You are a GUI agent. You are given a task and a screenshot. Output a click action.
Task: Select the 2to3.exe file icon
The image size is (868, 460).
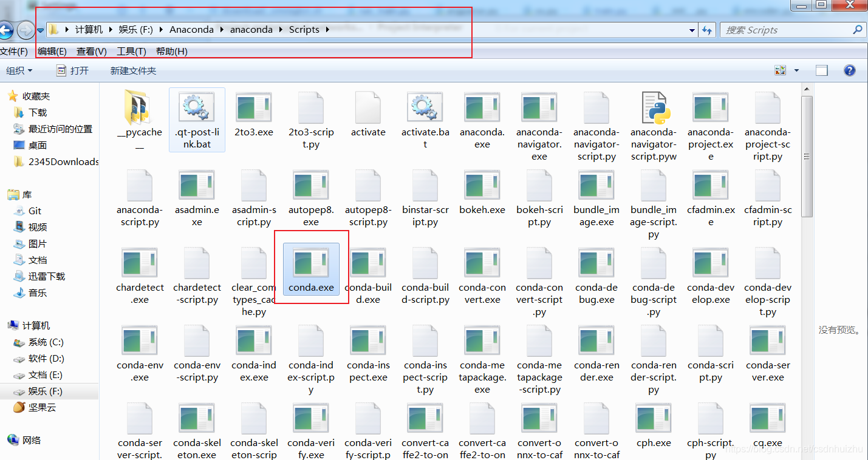point(254,108)
